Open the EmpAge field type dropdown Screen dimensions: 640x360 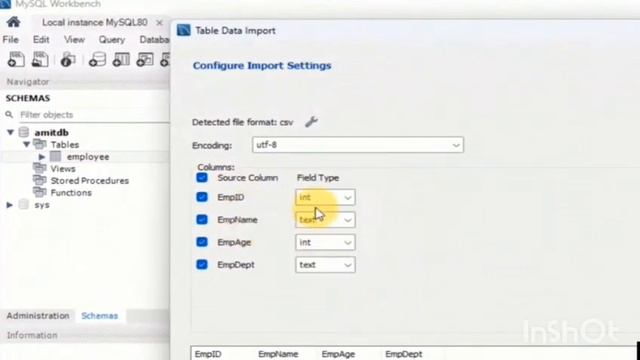click(325, 242)
